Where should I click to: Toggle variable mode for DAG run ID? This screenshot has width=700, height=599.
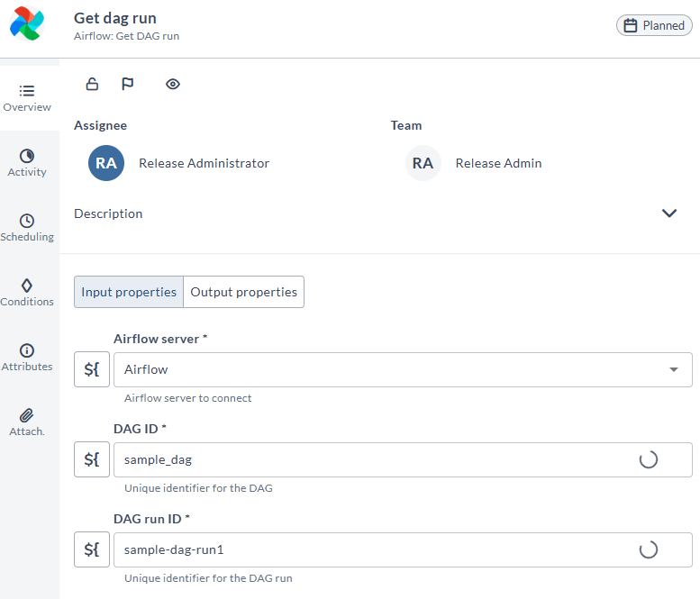point(92,549)
